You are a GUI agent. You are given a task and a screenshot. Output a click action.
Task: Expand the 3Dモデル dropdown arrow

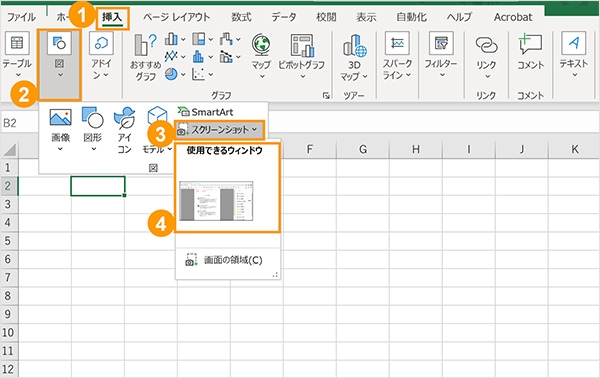pos(169,149)
